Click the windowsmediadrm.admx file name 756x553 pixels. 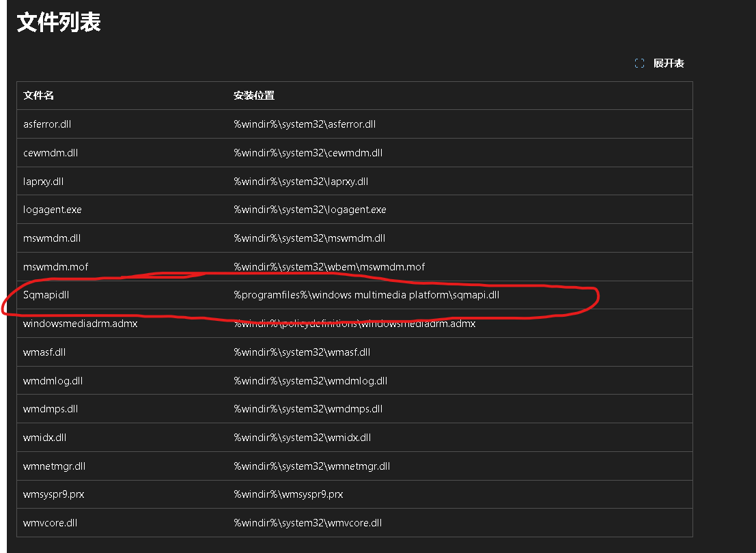81,324
